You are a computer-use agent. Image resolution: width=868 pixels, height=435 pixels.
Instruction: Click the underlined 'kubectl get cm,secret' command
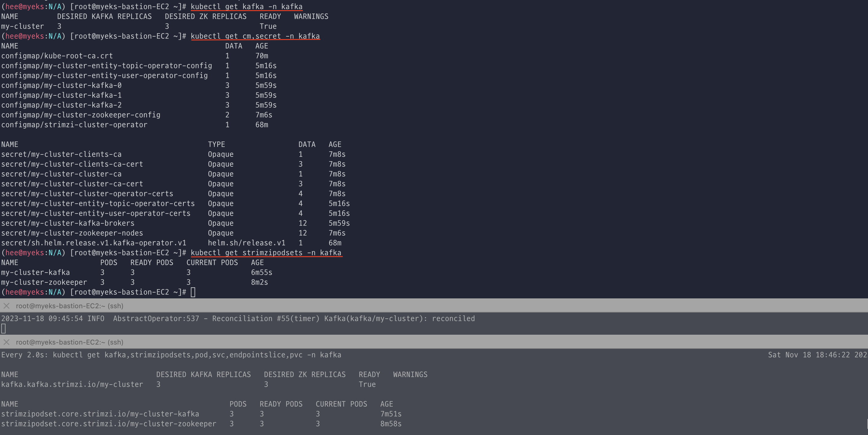(255, 36)
